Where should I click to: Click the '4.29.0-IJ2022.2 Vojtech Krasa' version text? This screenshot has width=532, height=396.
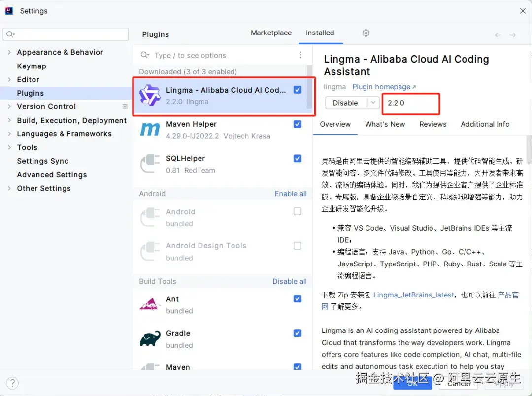pos(218,136)
